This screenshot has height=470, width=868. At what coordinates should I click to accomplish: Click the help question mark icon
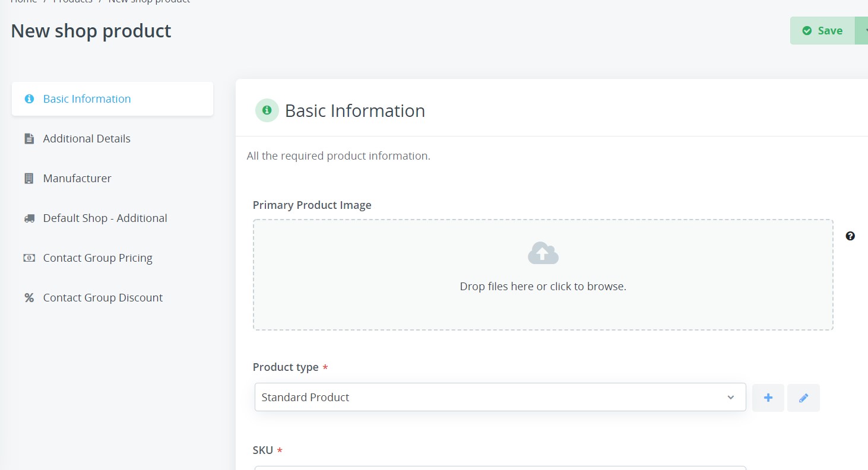click(x=850, y=236)
